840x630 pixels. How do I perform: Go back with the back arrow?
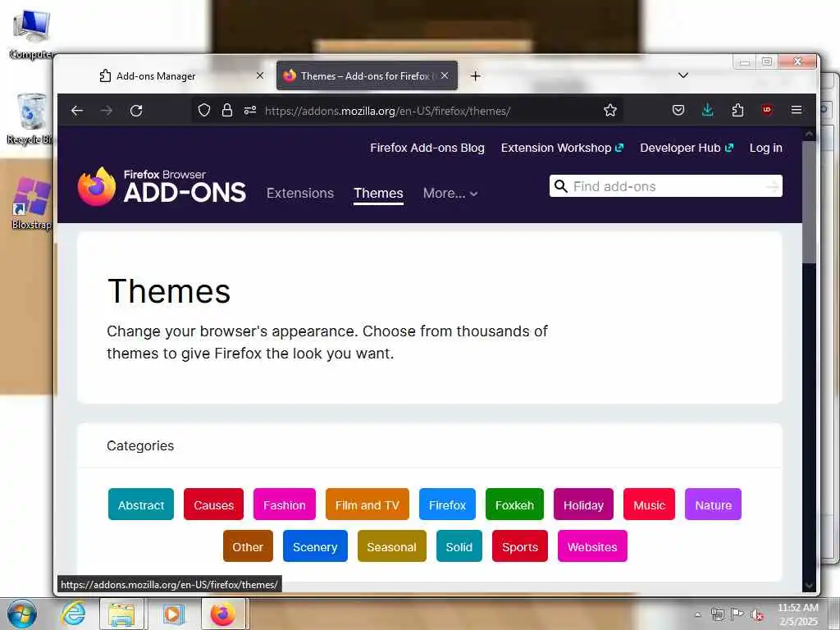click(x=77, y=111)
